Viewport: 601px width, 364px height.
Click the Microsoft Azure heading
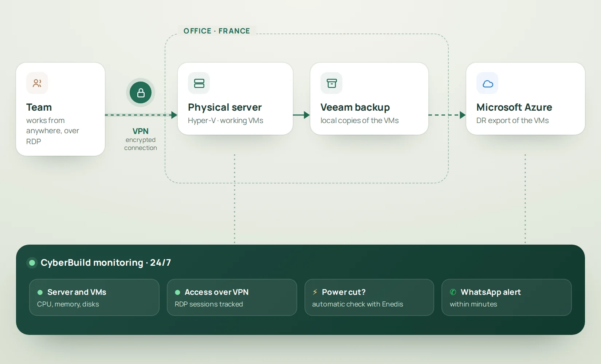point(514,107)
